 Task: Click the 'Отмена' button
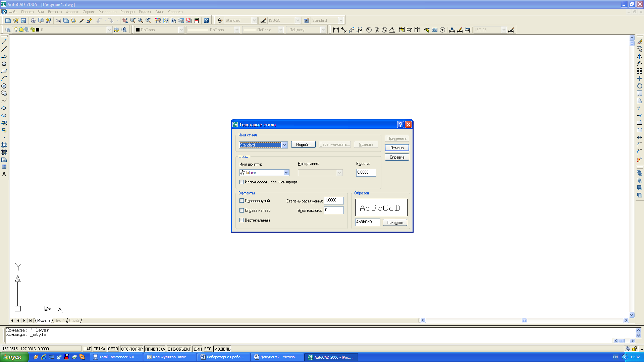(x=397, y=148)
